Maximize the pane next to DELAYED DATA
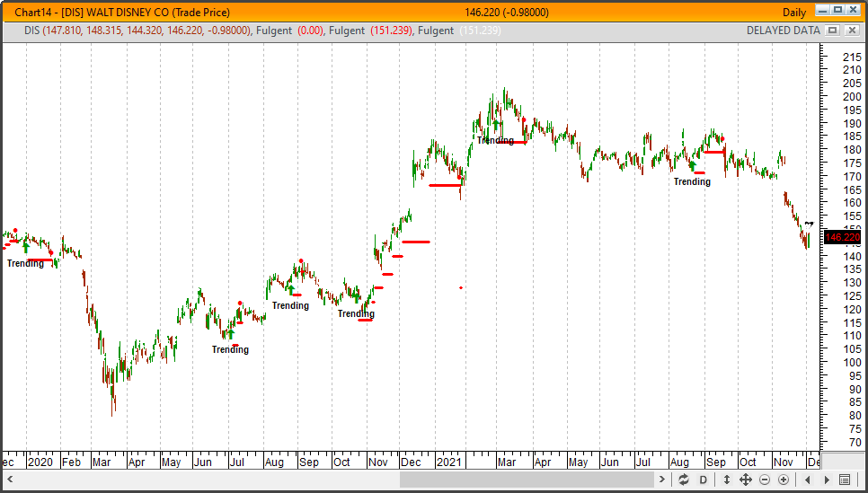The image size is (868, 493). (833, 31)
